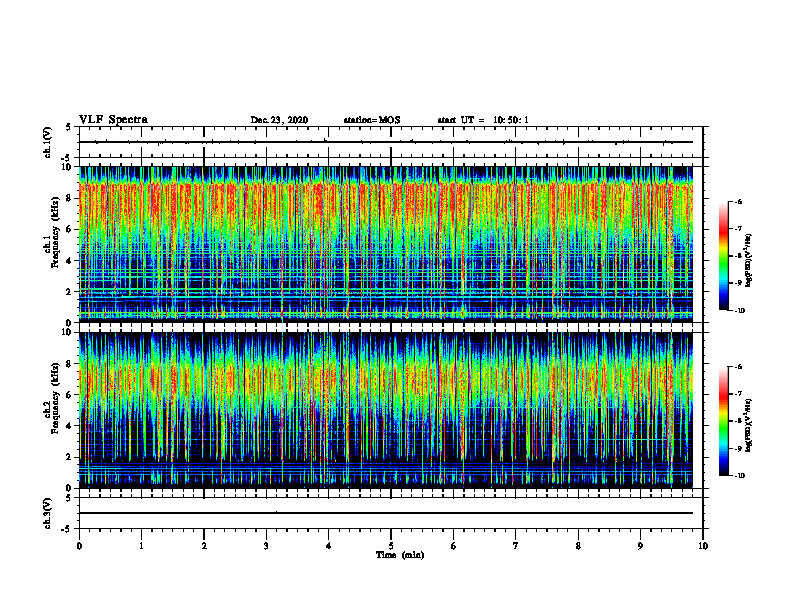792x612 pixels.
Task: Click the "station=MOS" header label
Action: pyautogui.click(x=372, y=120)
